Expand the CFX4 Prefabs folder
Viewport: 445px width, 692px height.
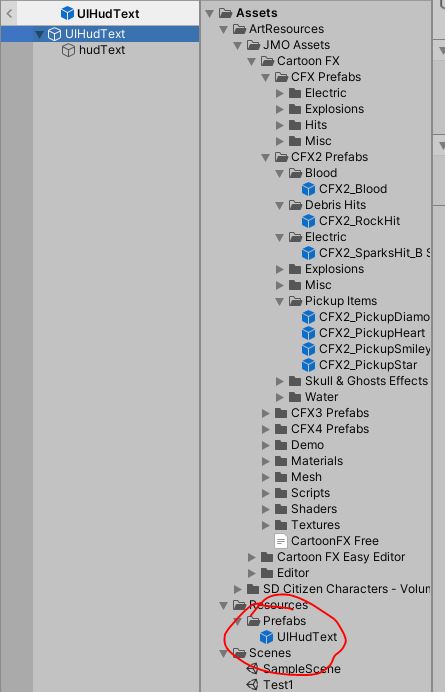coord(265,429)
